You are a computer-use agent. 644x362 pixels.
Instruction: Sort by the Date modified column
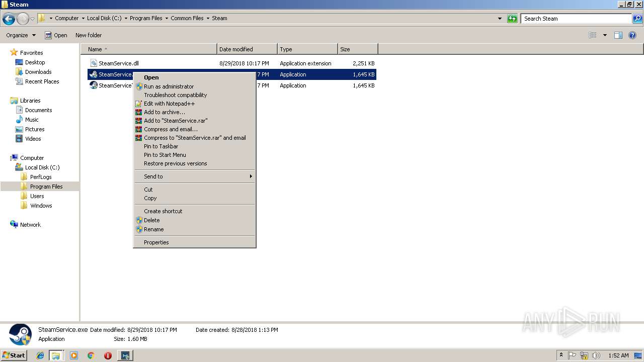pos(247,49)
